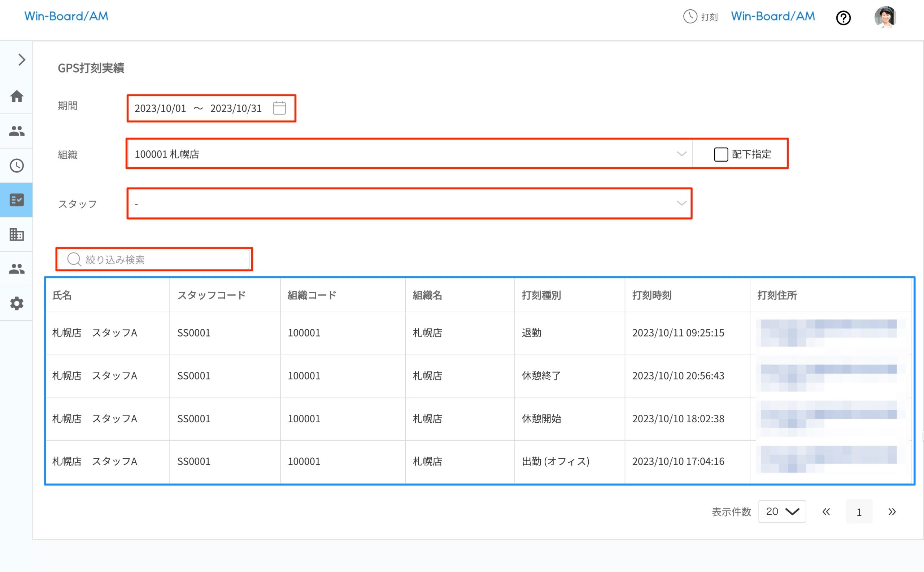Open the Home icon in the sidebar
Viewport: 924px width, 572px height.
pos(16,97)
